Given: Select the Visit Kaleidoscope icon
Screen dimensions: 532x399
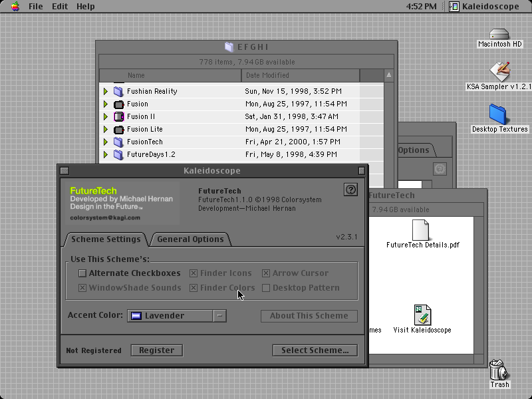Looking at the screenshot, I should click(422, 315).
